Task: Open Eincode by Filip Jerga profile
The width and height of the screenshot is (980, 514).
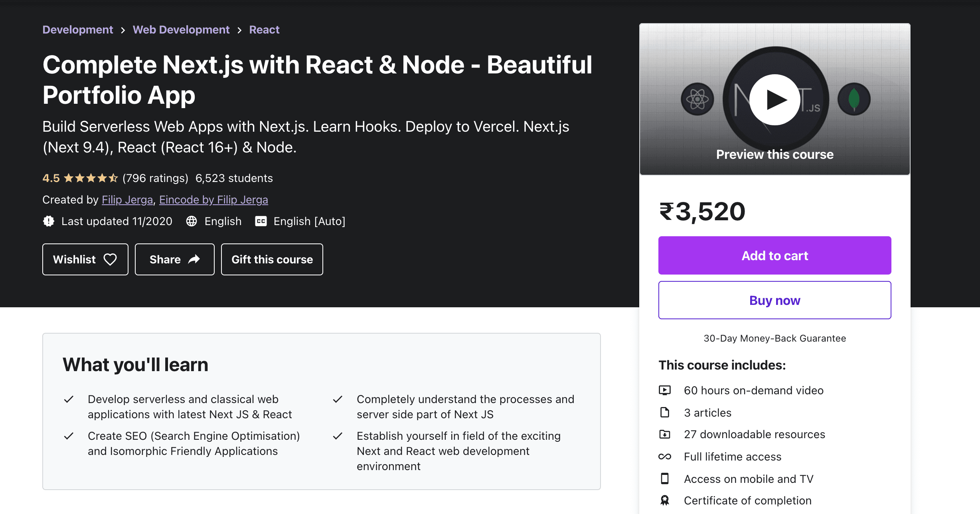Action: point(213,200)
